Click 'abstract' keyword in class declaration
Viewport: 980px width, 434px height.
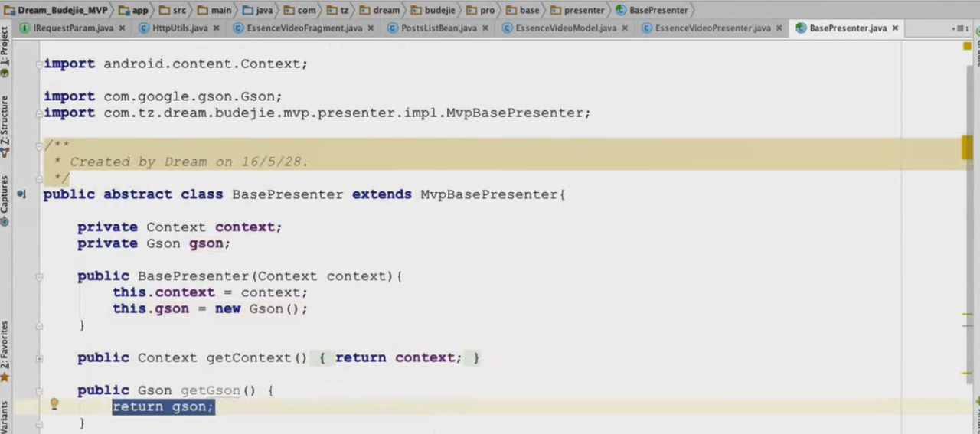[x=138, y=194]
